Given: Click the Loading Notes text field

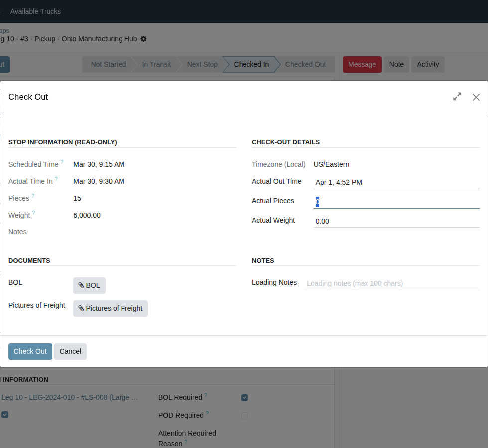Looking at the screenshot, I should click(392, 283).
